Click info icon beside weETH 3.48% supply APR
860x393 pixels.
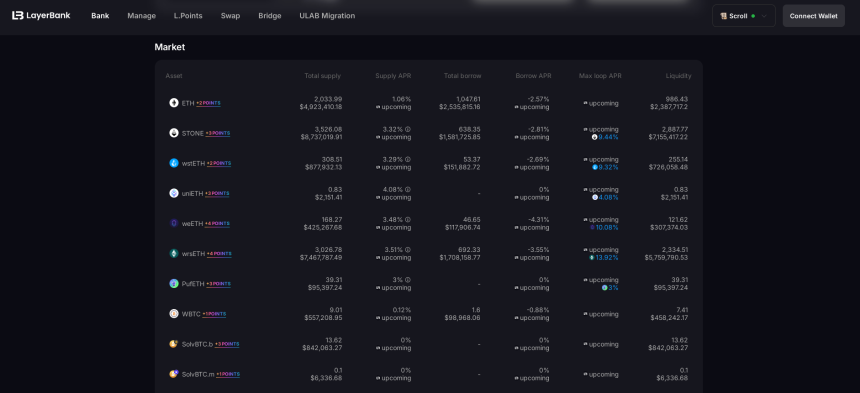tap(408, 220)
